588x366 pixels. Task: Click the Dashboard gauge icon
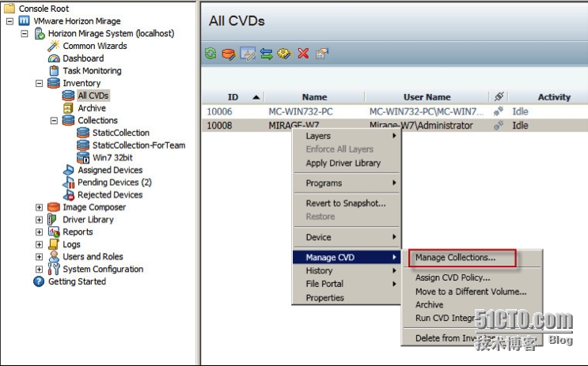click(54, 58)
